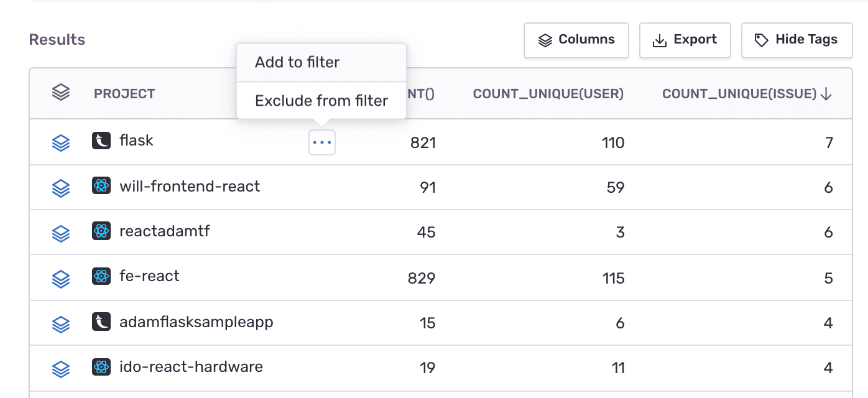Click the tag icon inside Hide Tags button
Image resolution: width=868 pixels, height=398 pixels.
tap(761, 39)
